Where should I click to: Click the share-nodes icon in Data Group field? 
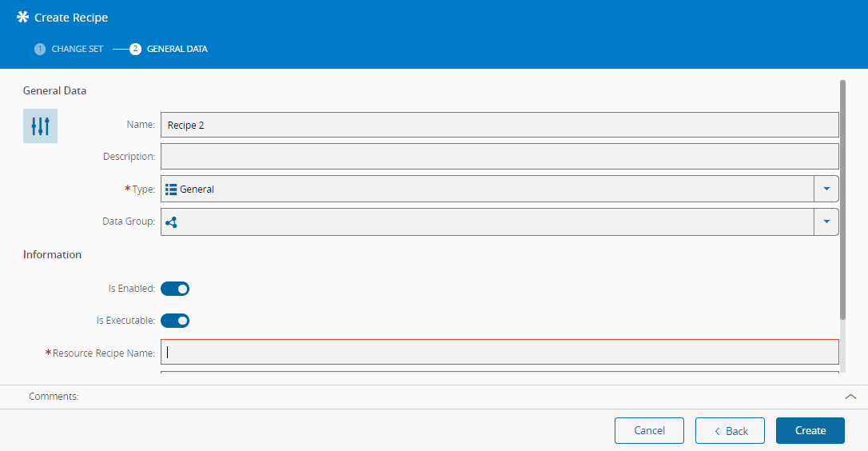(x=171, y=222)
